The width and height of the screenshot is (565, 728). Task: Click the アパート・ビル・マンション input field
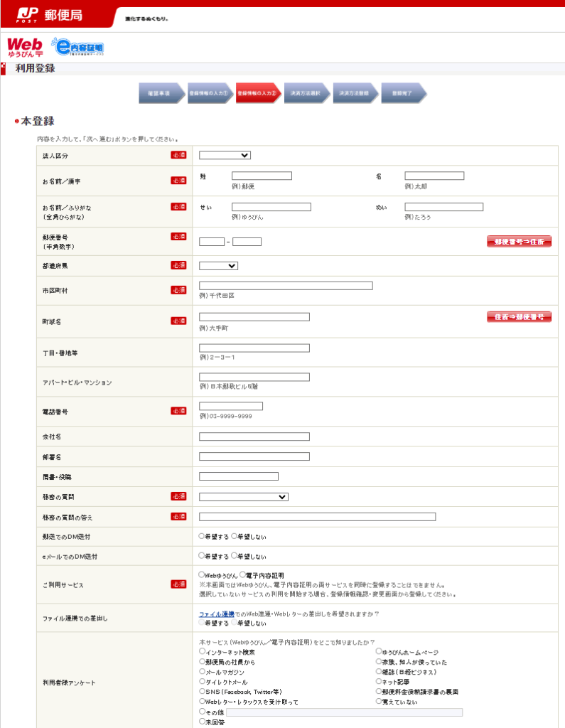point(254,378)
